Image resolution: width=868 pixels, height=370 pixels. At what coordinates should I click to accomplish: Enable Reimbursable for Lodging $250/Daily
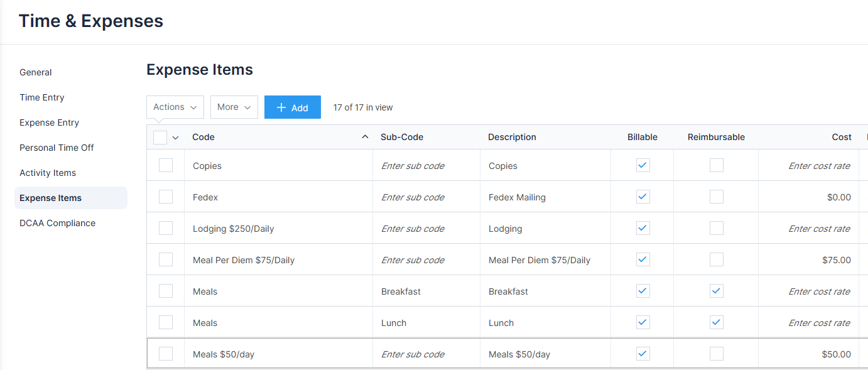716,227
